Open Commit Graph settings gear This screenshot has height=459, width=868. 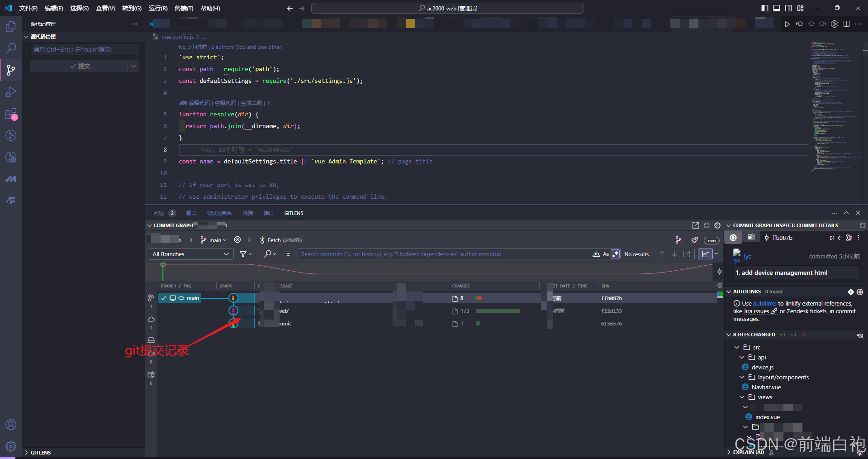coord(717,225)
